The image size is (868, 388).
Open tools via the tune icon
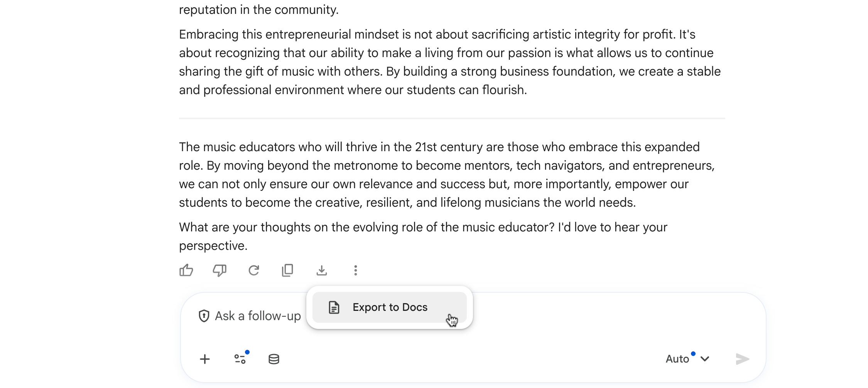click(x=241, y=359)
